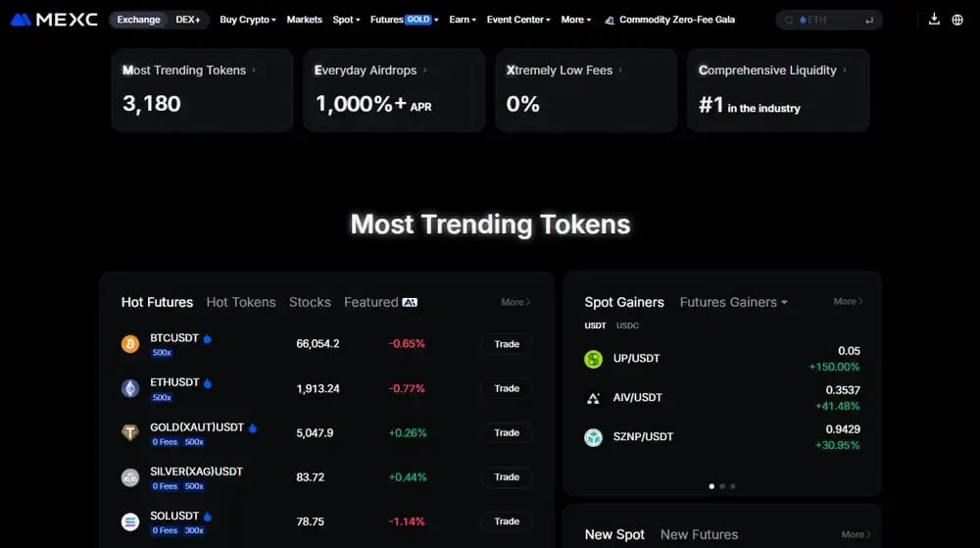Viewport: 980px width, 548px height.
Task: Focus the ETH search input field
Action: coord(829,20)
